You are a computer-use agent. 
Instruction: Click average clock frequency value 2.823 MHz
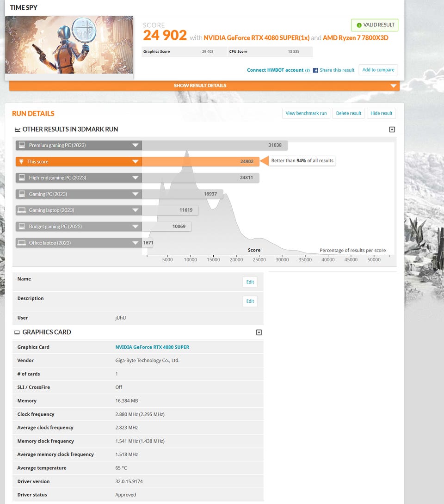tap(127, 428)
